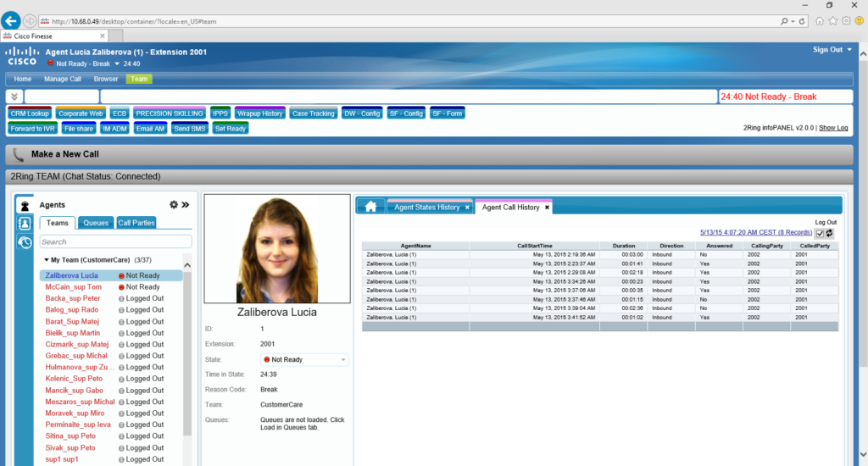Click the phone icon beside Make a New Call
868x466 pixels.
click(x=19, y=155)
